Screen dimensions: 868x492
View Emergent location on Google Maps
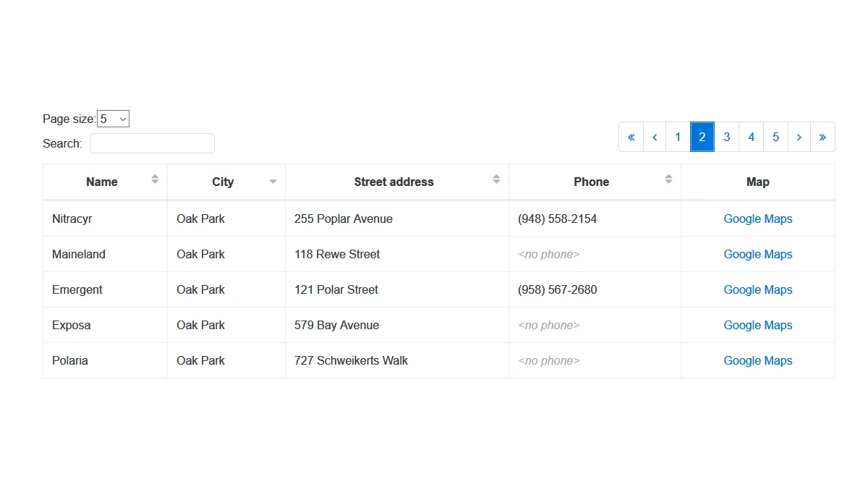point(757,289)
